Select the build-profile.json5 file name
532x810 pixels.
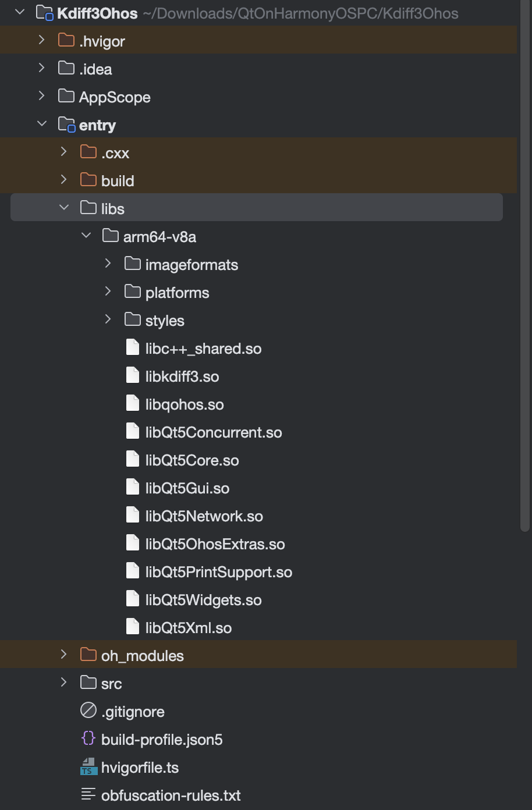pyautogui.click(x=162, y=740)
